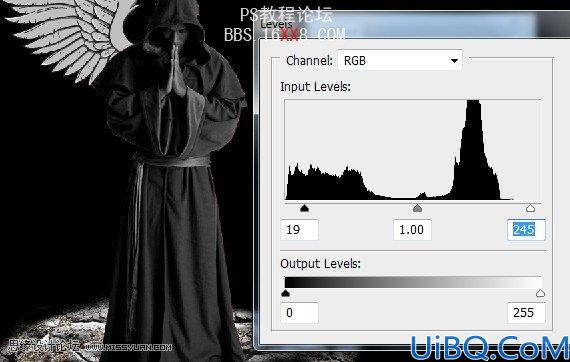Click the highlight field showing 245

[x=526, y=230]
